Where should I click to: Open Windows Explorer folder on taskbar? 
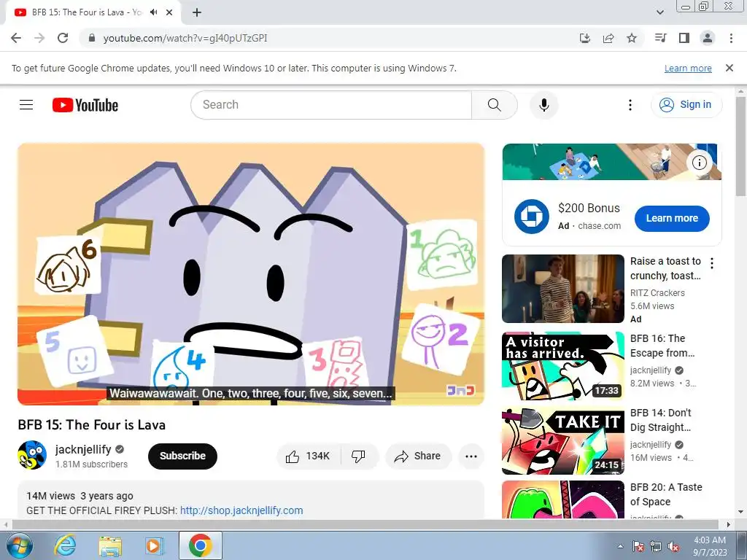pos(110,545)
